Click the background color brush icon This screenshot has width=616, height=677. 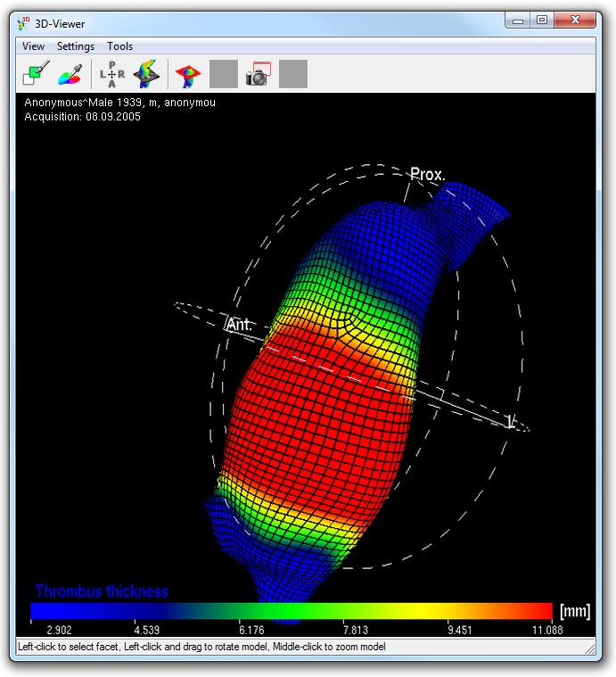point(35,75)
